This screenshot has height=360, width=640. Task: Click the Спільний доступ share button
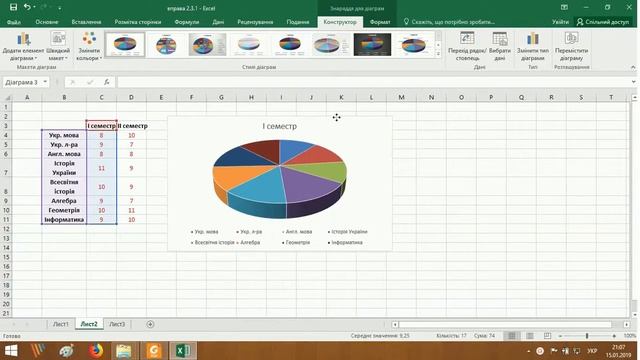pos(603,22)
